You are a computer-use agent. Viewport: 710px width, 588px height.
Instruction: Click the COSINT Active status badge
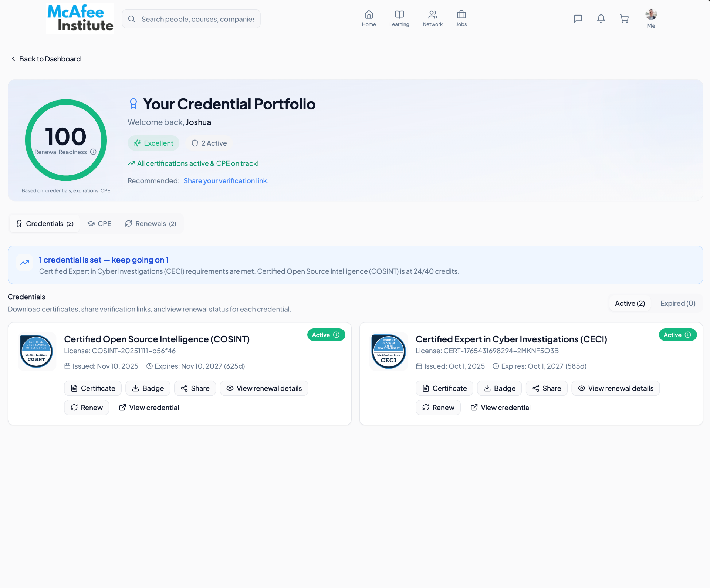pyautogui.click(x=326, y=335)
